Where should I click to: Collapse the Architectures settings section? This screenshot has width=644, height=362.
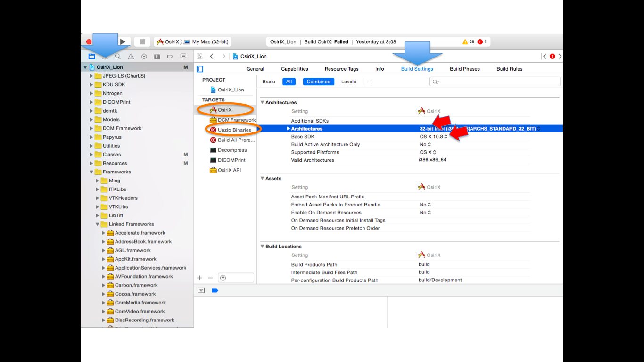pyautogui.click(x=263, y=102)
